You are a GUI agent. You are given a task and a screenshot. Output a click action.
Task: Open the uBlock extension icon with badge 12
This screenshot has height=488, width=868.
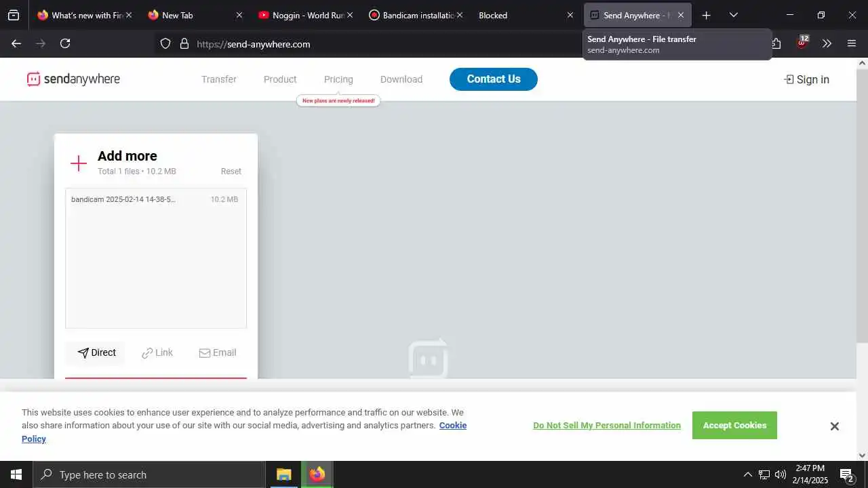tap(802, 43)
